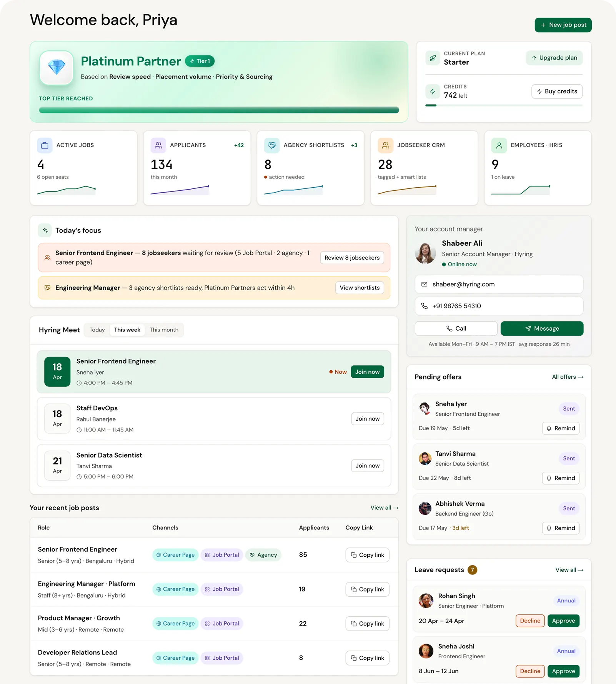
Task: Click the Upgrade plan button
Action: pos(554,58)
